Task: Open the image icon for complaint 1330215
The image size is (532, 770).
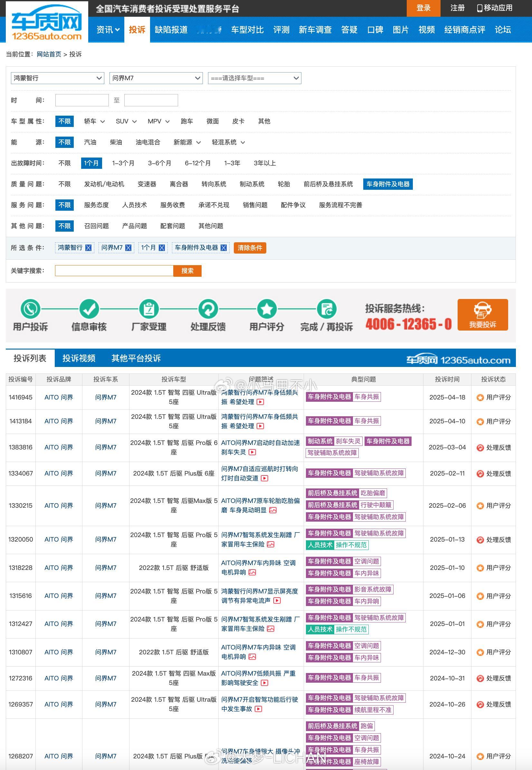Action: pyautogui.click(x=273, y=510)
